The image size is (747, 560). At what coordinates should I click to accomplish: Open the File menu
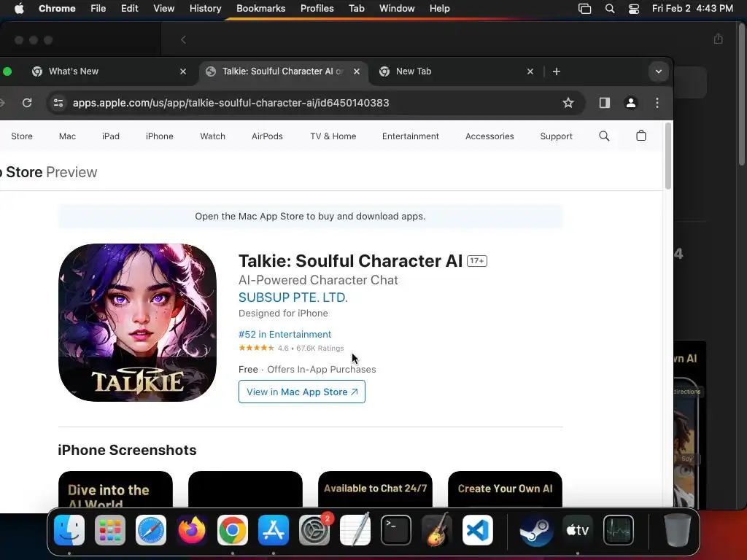[x=98, y=9]
